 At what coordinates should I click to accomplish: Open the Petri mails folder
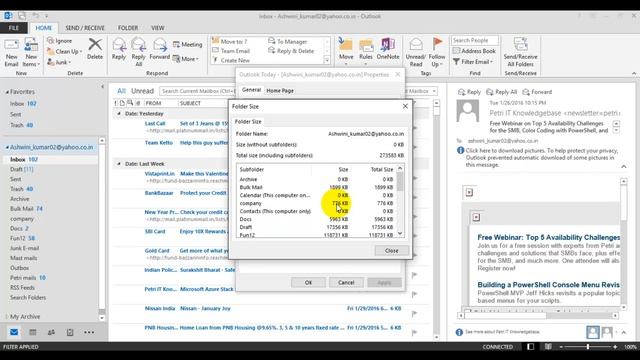click(23, 278)
